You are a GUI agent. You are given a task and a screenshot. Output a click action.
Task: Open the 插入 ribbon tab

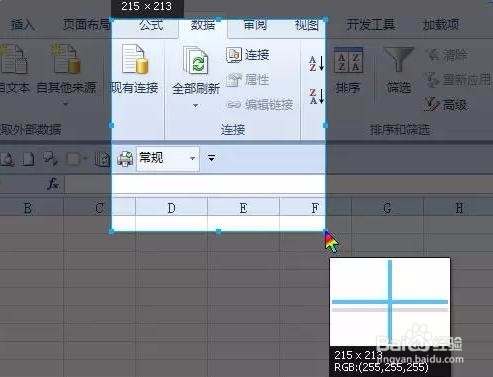[23, 25]
